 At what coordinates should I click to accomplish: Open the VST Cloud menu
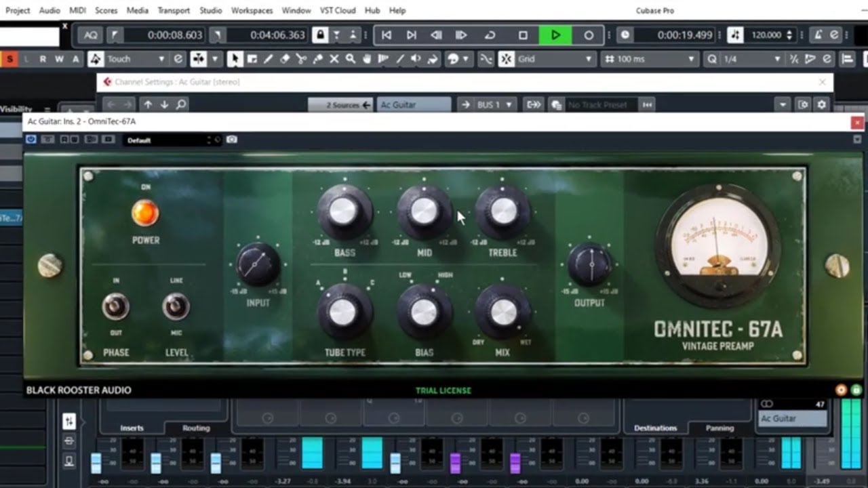[x=336, y=10]
